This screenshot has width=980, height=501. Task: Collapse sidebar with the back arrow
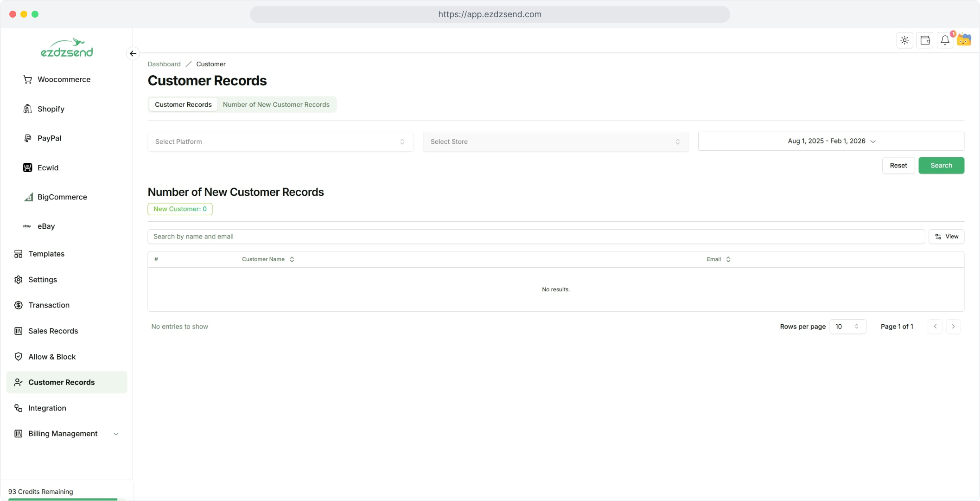tap(133, 53)
